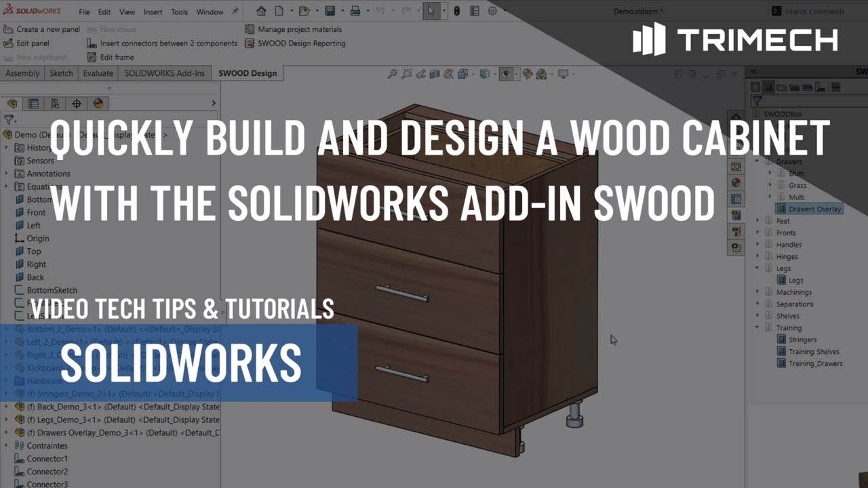Open SWOOD Design Reporting
868x488 pixels.
(295, 43)
